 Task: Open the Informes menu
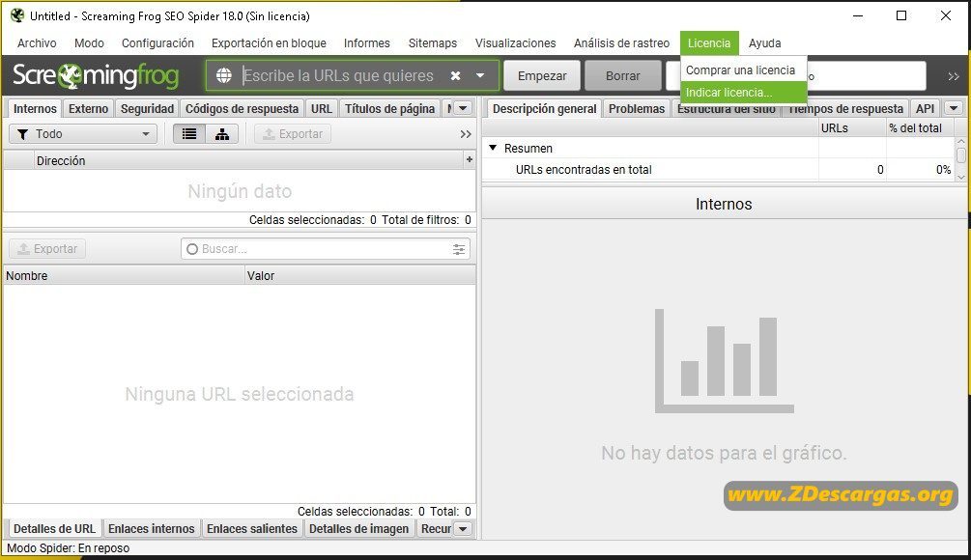coord(366,43)
